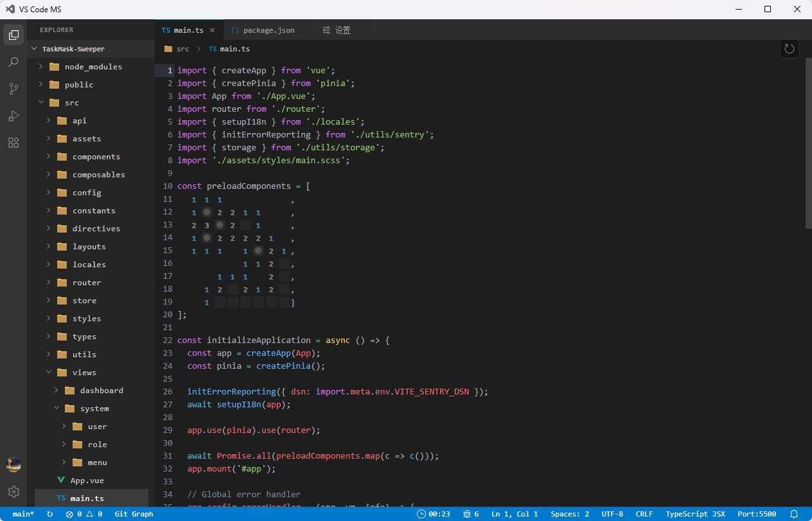Unflag the flagged cell on line 13
812x521 pixels.
coord(219,225)
